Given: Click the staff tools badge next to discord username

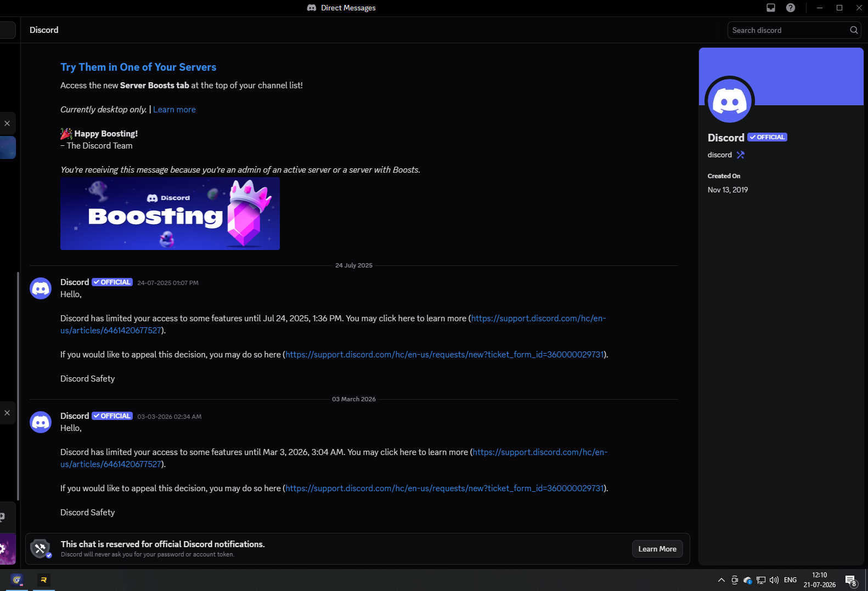Looking at the screenshot, I should (741, 155).
